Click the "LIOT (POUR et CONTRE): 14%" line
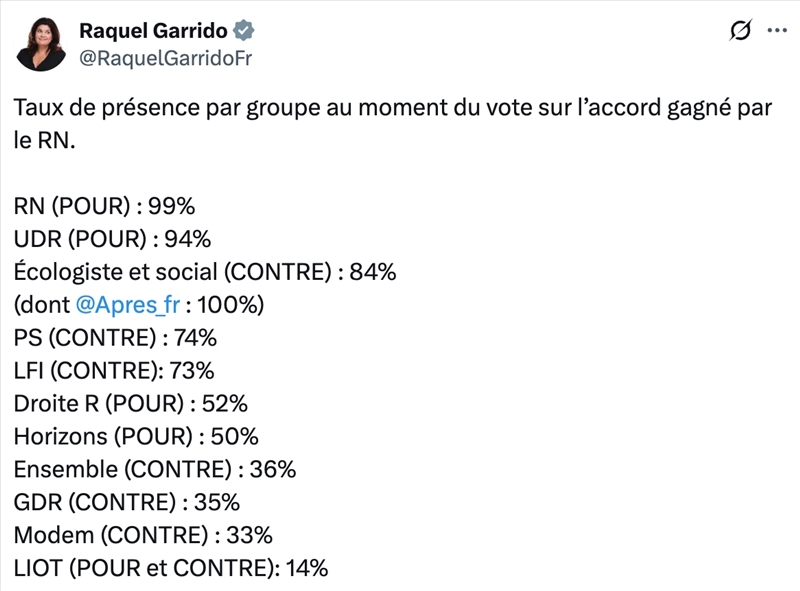The image size is (800, 591). 171,568
